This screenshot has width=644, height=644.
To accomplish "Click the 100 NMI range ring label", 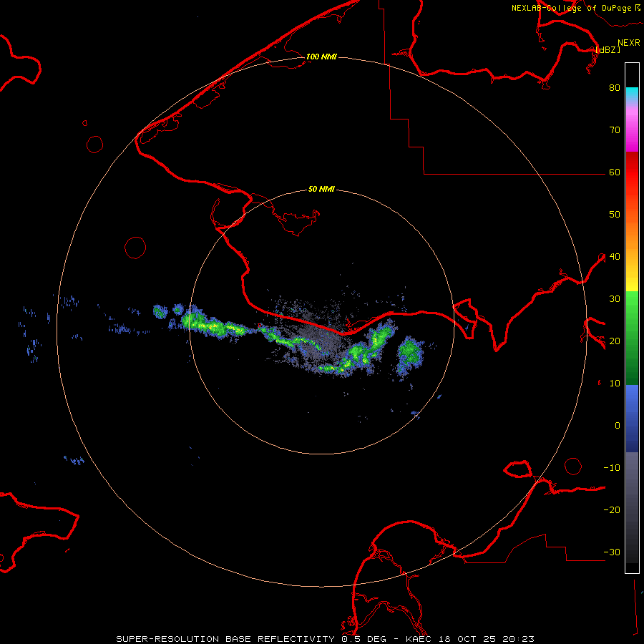I will [x=321, y=57].
